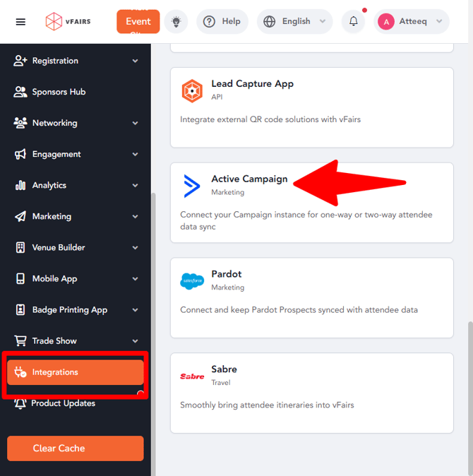473x476 pixels.
Task: Open the Atteeq user account dropdown
Action: coord(412,22)
